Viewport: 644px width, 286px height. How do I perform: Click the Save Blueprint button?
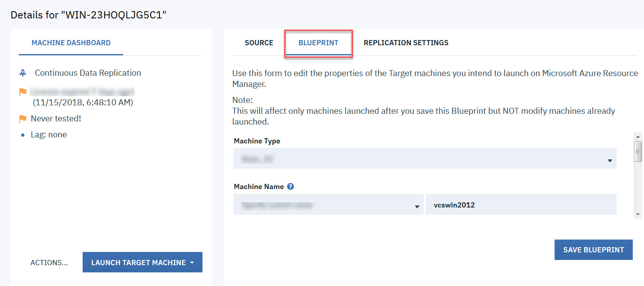(593, 250)
